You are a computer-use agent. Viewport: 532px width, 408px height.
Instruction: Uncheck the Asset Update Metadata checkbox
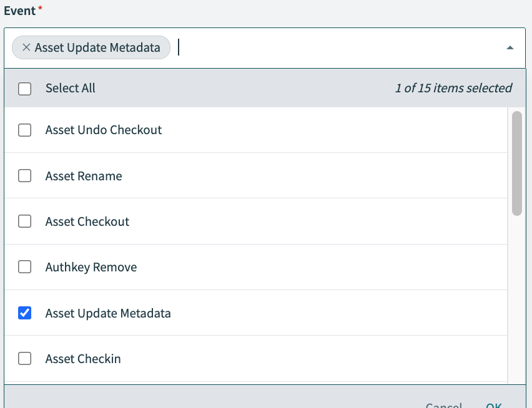pos(25,313)
